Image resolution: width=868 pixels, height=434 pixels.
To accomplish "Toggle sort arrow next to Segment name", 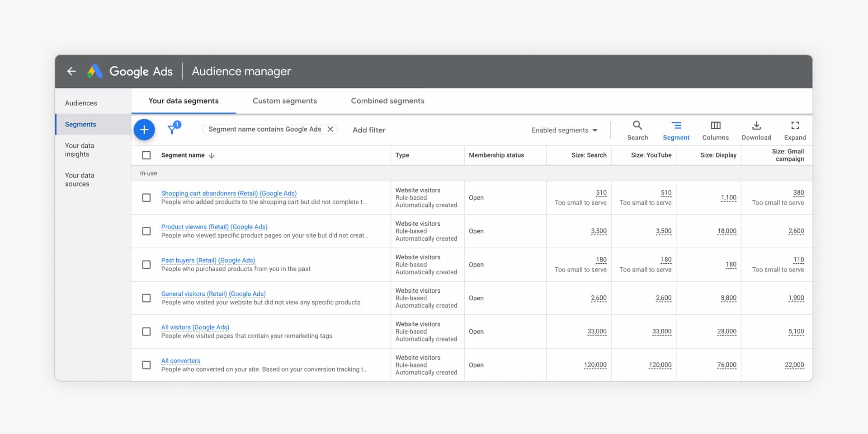I will 212,155.
